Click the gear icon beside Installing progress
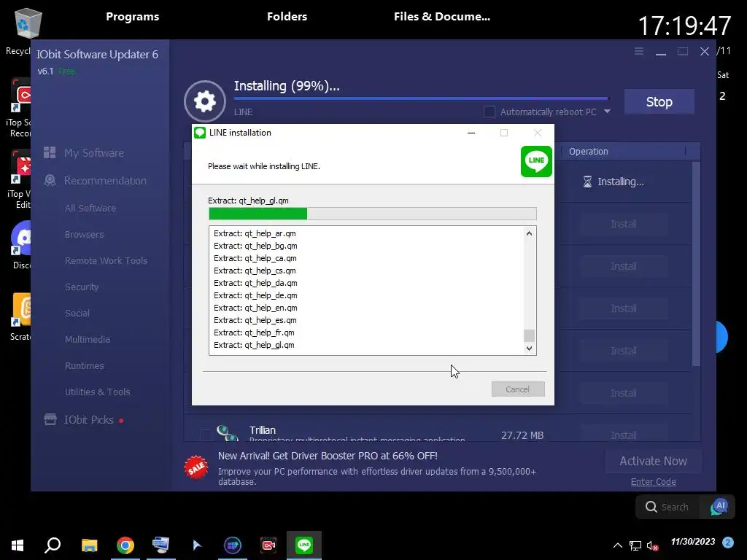This screenshot has width=747, height=560. point(205,101)
